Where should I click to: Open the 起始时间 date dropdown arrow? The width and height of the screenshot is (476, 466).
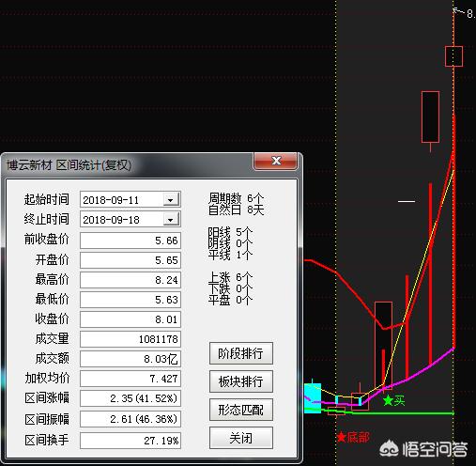click(x=171, y=199)
